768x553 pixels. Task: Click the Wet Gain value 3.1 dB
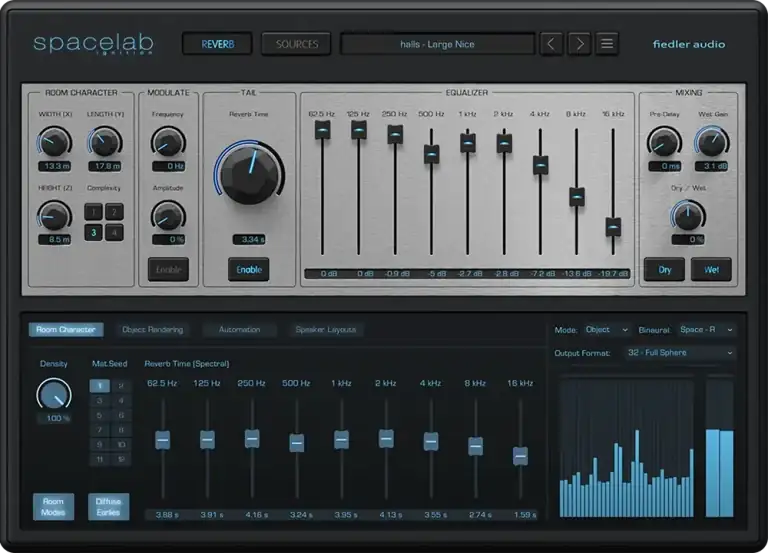(x=712, y=166)
